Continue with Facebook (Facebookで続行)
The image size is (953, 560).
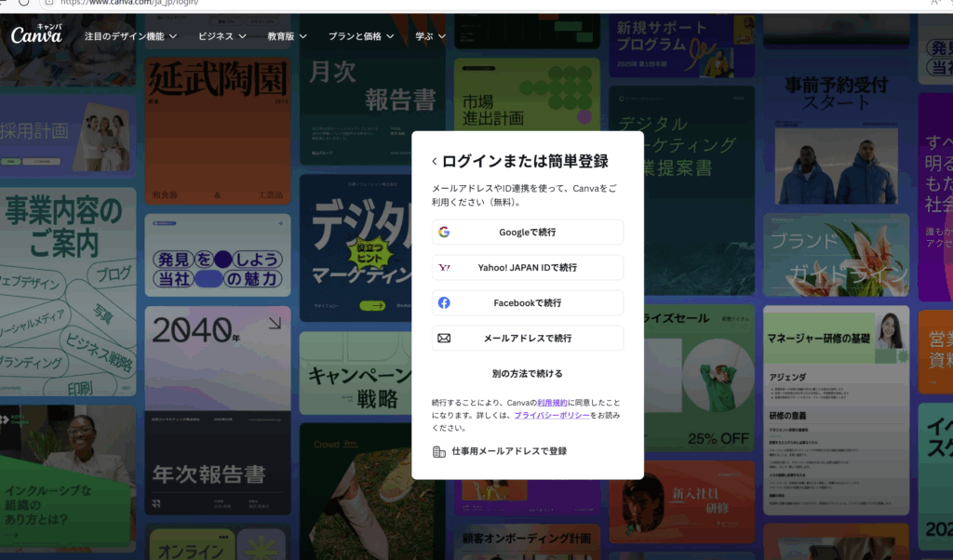point(528,302)
